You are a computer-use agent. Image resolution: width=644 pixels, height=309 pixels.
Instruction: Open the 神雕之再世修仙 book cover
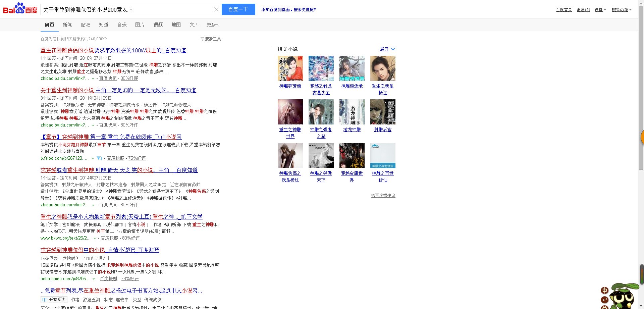[383, 155]
